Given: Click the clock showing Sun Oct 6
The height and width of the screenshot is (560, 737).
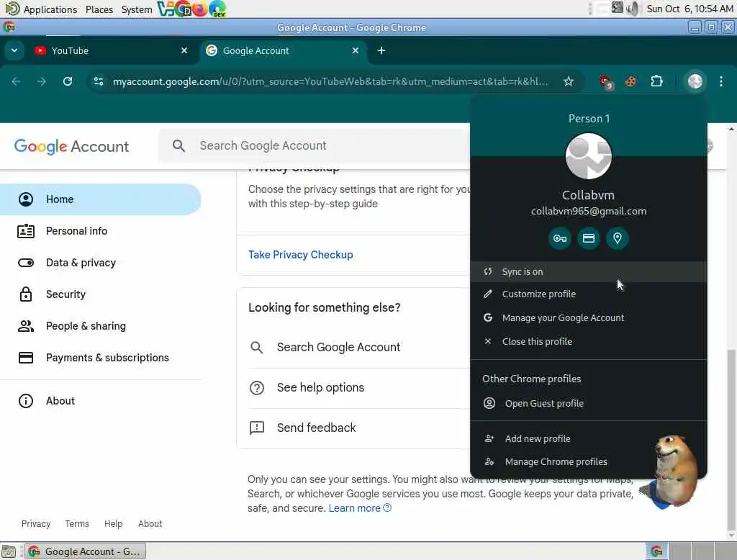Looking at the screenshot, I should 689,9.
